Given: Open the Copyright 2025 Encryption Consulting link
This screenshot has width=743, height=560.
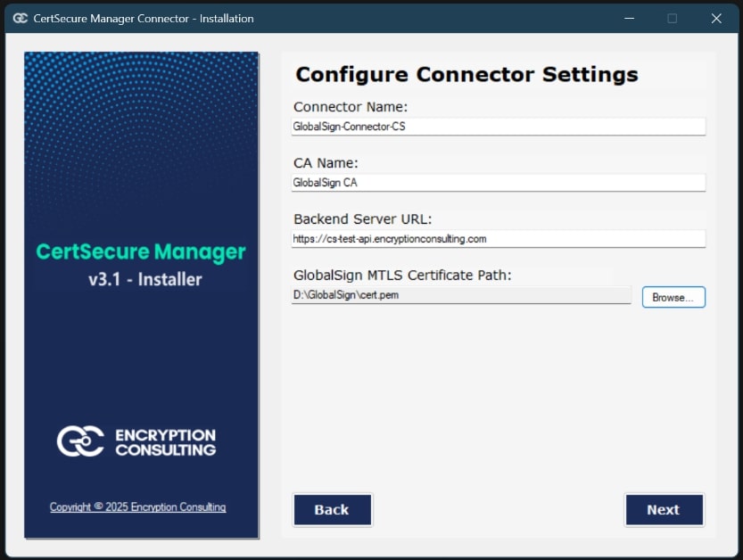Looking at the screenshot, I should [x=138, y=506].
